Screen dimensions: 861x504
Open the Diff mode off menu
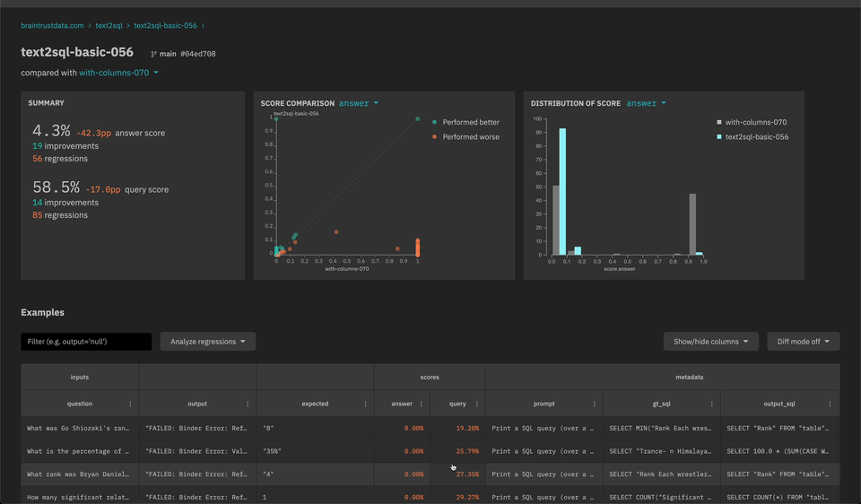[x=803, y=342]
